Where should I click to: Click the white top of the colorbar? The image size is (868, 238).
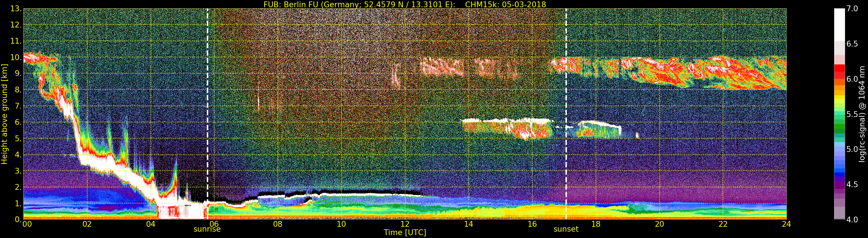pos(839,24)
